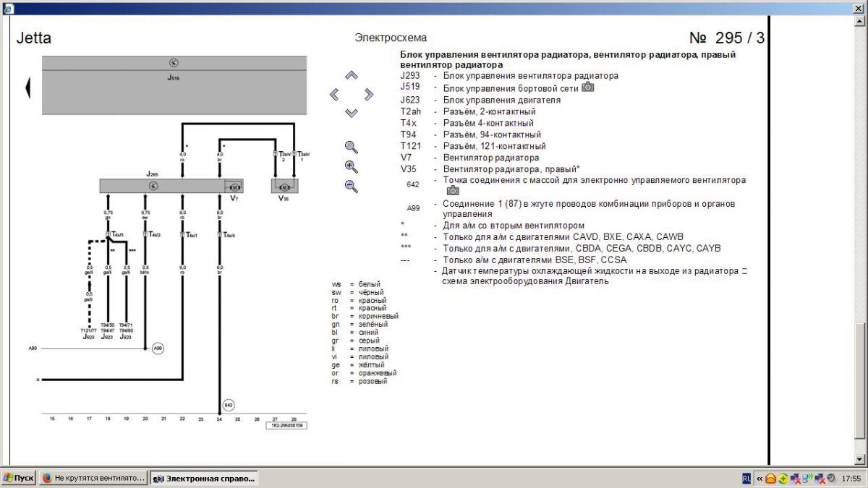Click the camera symbol on the J519 block
This screenshot has height=488, width=868.
pos(174,63)
